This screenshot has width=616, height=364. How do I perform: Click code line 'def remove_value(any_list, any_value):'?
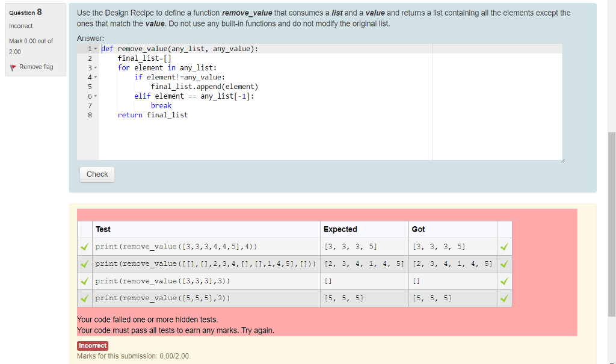(179, 49)
